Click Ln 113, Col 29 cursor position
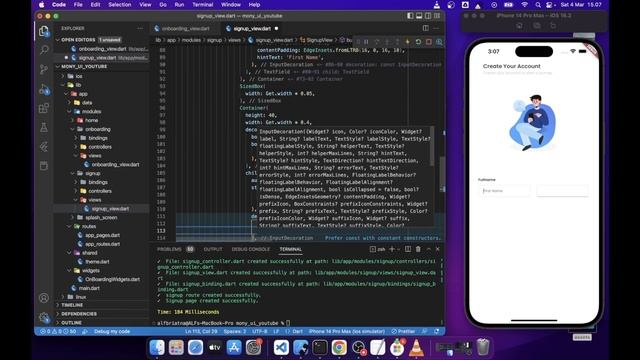The height and width of the screenshot is (360, 640). pos(201,331)
